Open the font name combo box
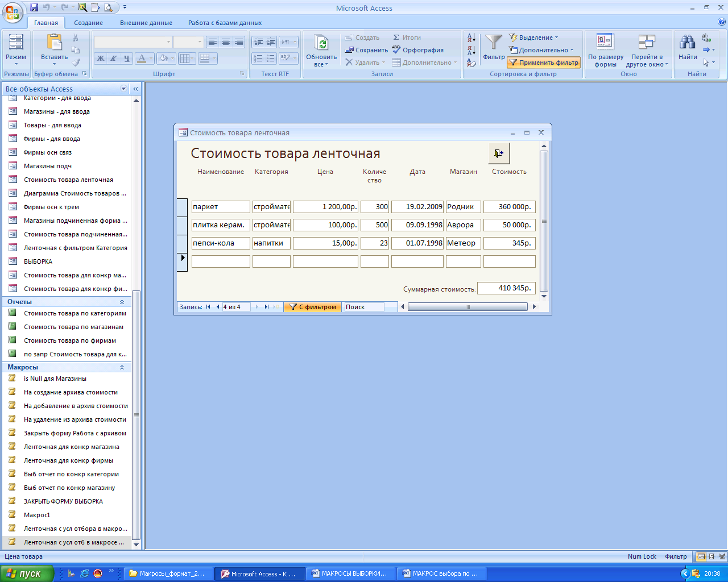 pos(133,42)
